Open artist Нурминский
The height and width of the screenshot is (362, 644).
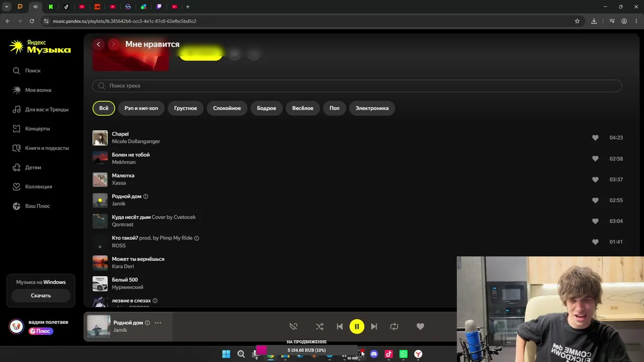pos(127,287)
